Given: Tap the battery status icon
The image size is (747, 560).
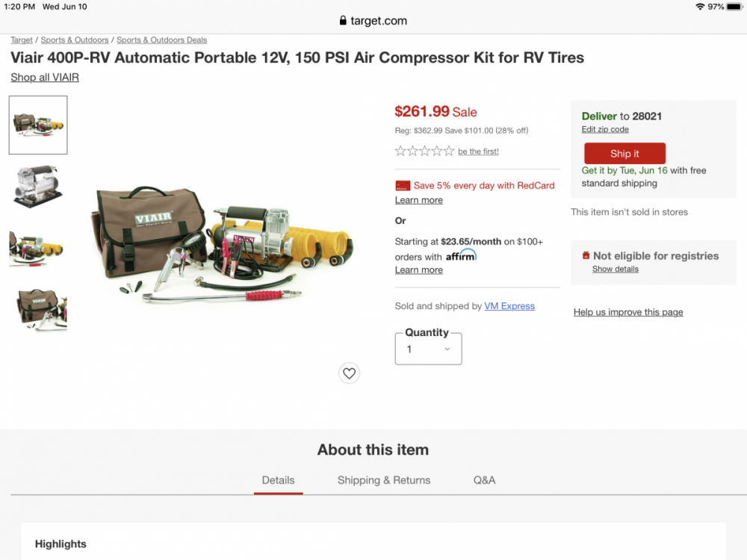Looking at the screenshot, I should [x=735, y=7].
